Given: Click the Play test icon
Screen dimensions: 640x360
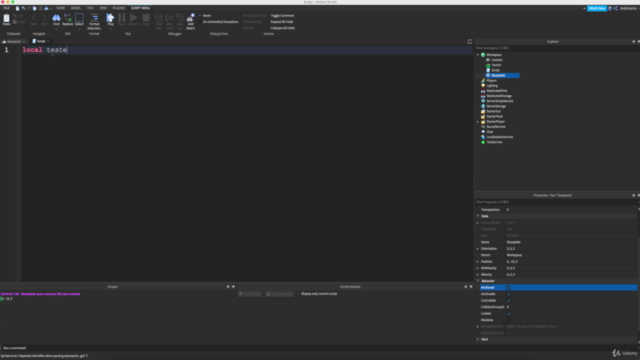Looking at the screenshot, I should (x=110, y=18).
